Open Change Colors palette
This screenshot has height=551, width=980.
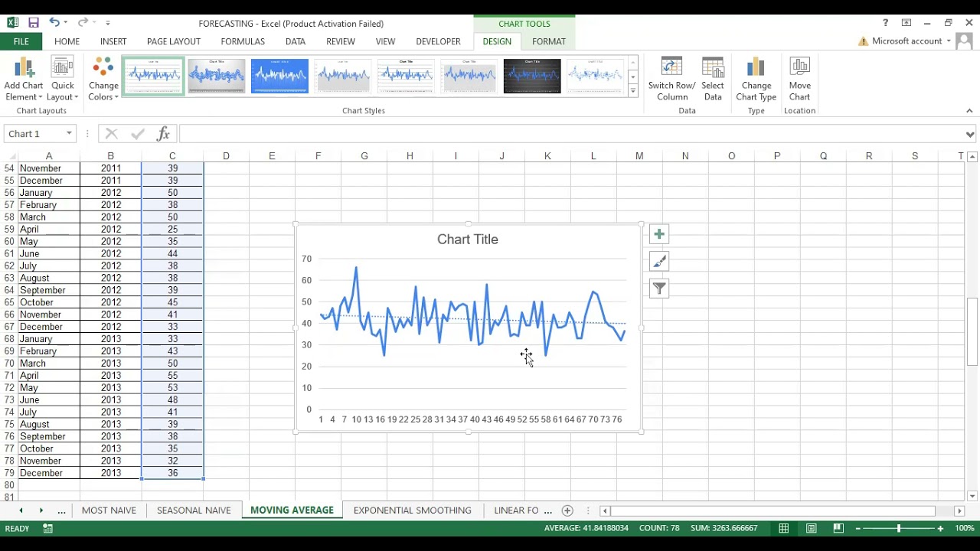point(103,79)
